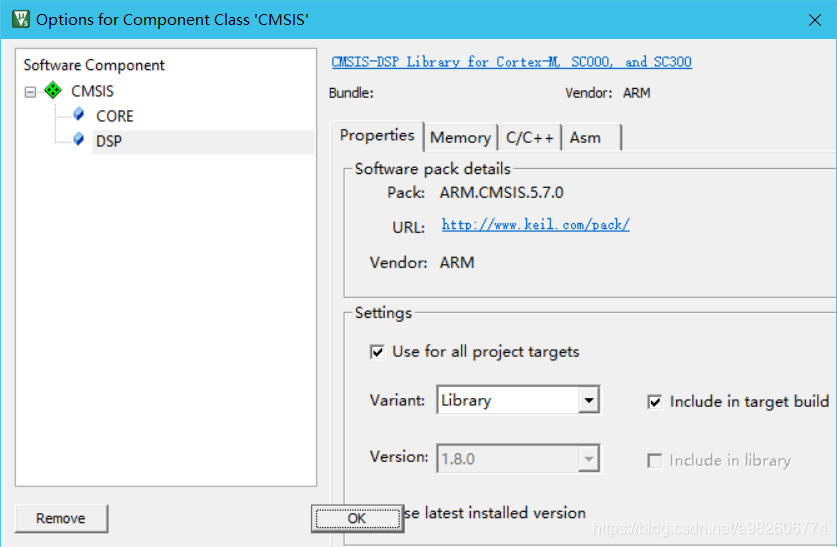Click the Variant combo box showing Library
Image resolution: width=837 pixels, height=547 pixels.
tap(518, 400)
